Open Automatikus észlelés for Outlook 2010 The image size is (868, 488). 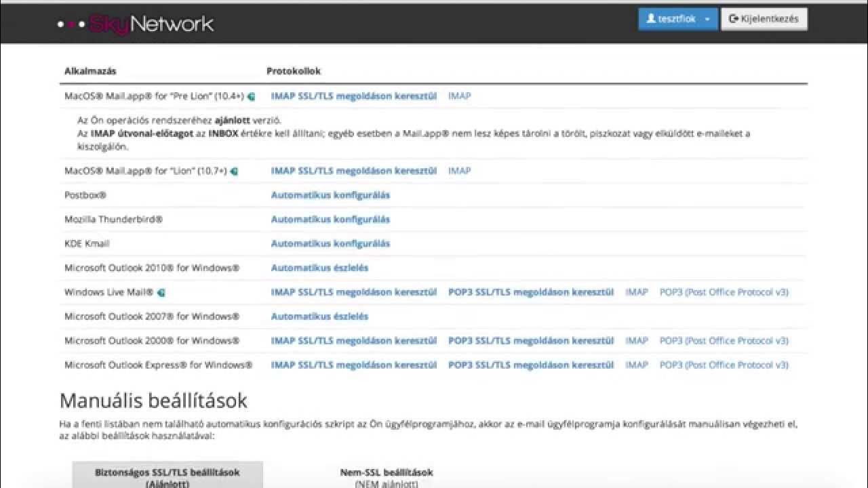[319, 268]
